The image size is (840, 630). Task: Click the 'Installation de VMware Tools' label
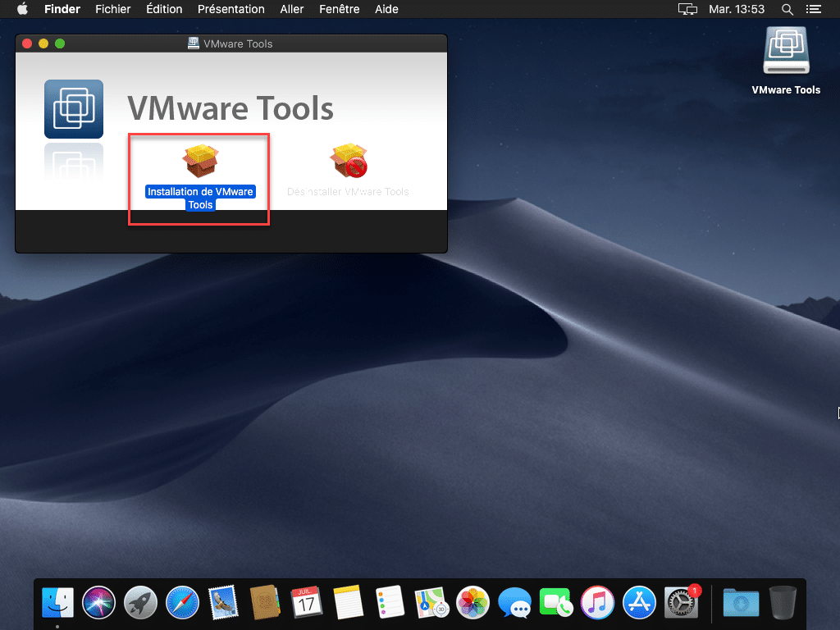click(x=200, y=199)
